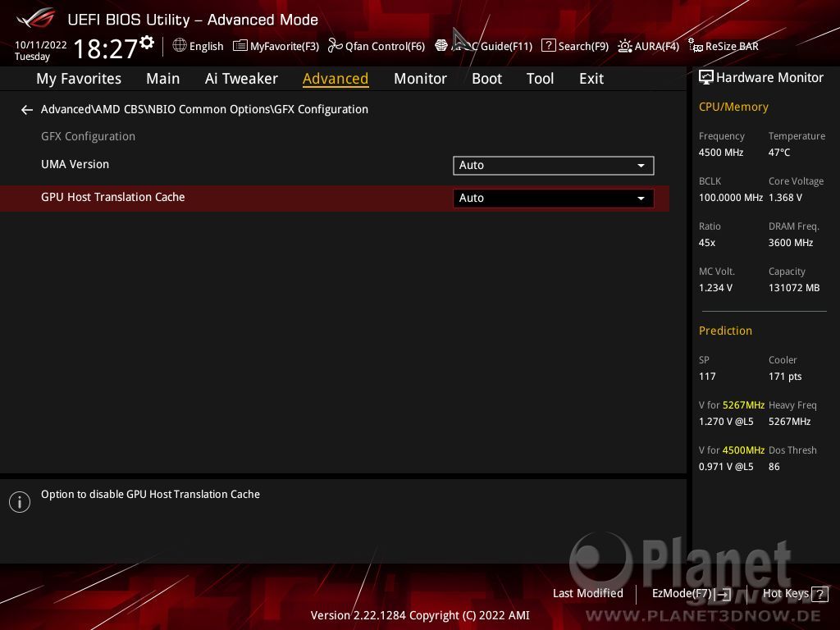Click the AI OC Guide brain icon

point(441,46)
